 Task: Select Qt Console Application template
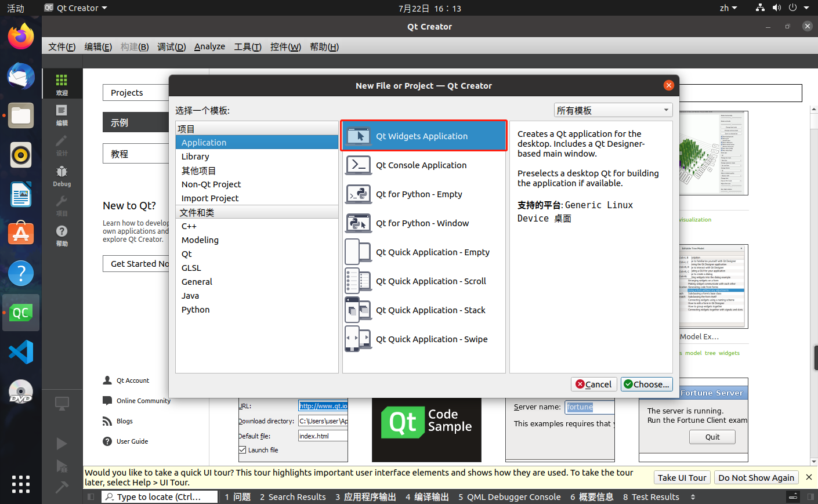click(x=424, y=165)
